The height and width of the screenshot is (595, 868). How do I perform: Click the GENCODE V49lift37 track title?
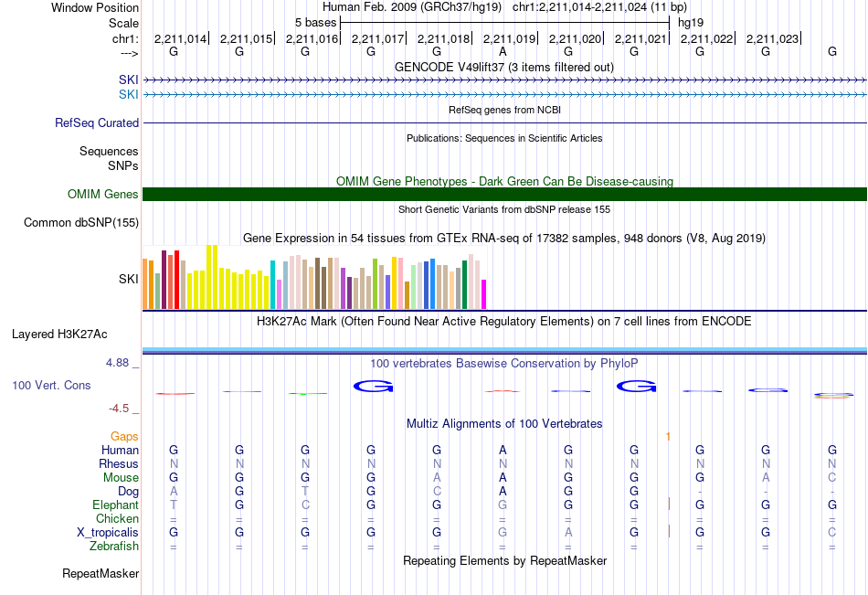pyautogui.click(x=504, y=67)
